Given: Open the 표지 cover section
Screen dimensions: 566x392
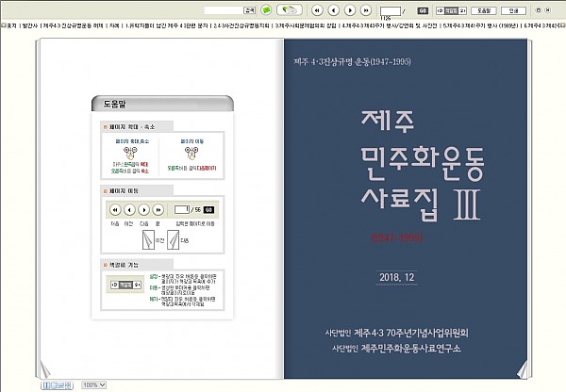Looking at the screenshot, I should (x=11, y=26).
